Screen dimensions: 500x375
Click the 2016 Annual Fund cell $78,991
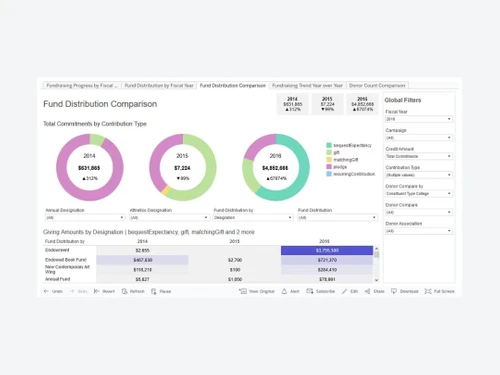(x=327, y=279)
